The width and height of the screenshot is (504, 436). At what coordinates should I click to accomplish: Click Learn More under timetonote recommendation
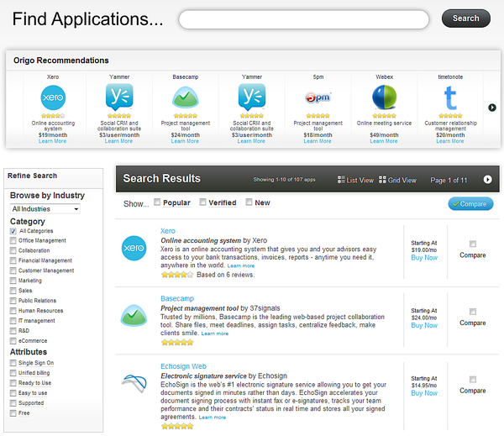coord(450,141)
